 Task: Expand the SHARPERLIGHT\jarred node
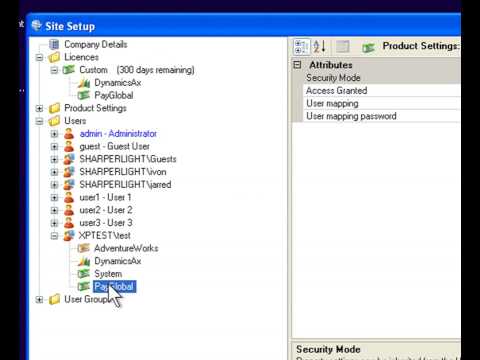(54, 185)
